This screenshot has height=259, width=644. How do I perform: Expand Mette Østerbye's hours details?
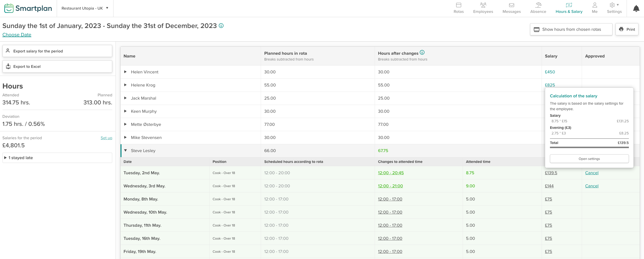pyautogui.click(x=125, y=124)
